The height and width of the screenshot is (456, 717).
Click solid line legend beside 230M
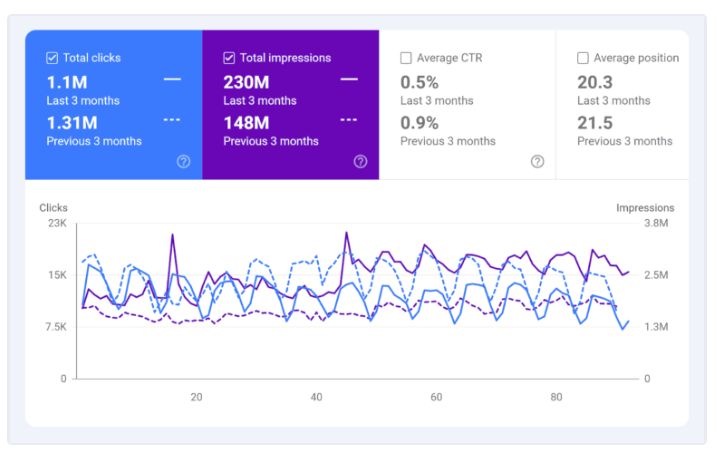[349, 80]
